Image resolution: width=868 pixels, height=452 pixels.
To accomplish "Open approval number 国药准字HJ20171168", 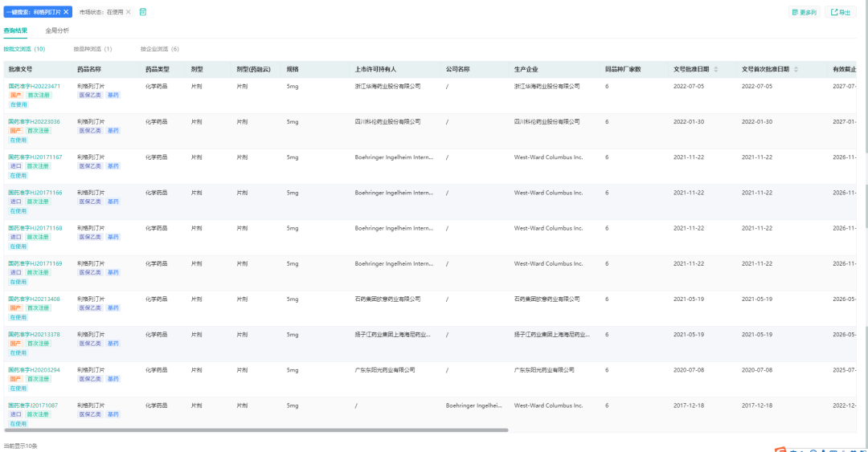I will 35,228.
